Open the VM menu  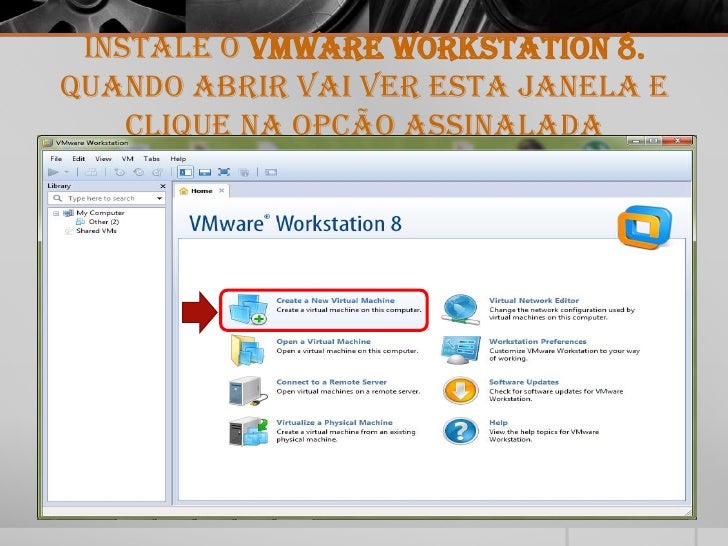(128, 159)
